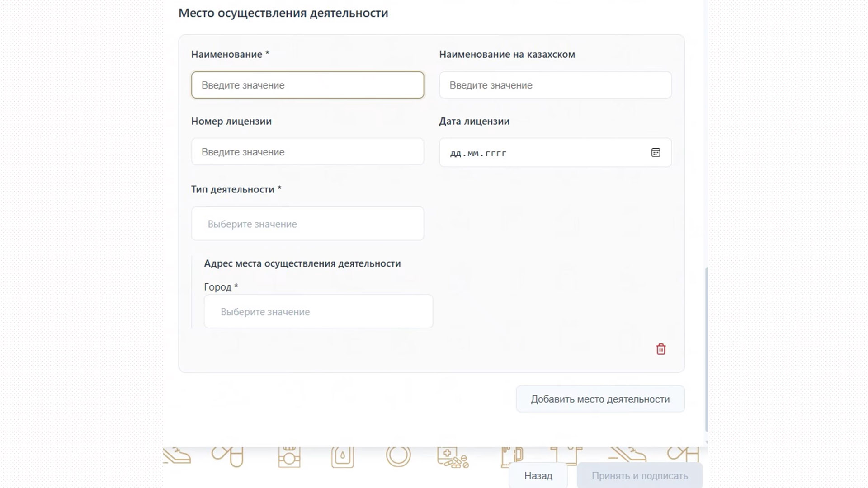Click the Принять и подписать button
This screenshot has width=868, height=488.
(x=639, y=476)
